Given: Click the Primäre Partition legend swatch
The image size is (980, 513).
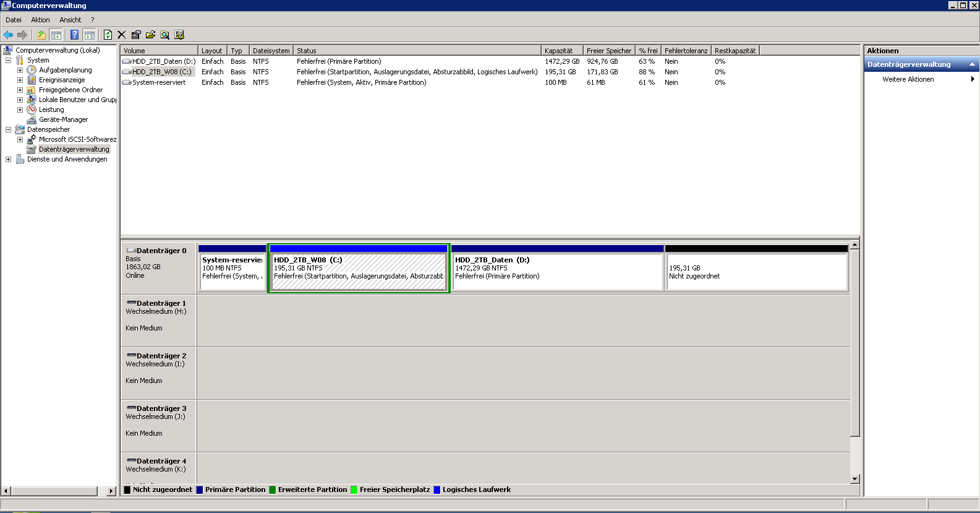Looking at the screenshot, I should (x=200, y=489).
